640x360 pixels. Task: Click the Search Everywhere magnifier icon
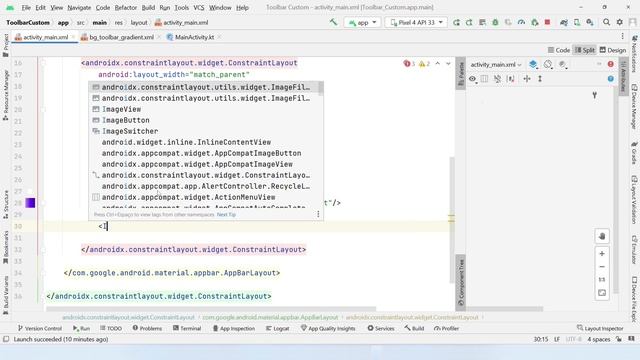point(607,22)
